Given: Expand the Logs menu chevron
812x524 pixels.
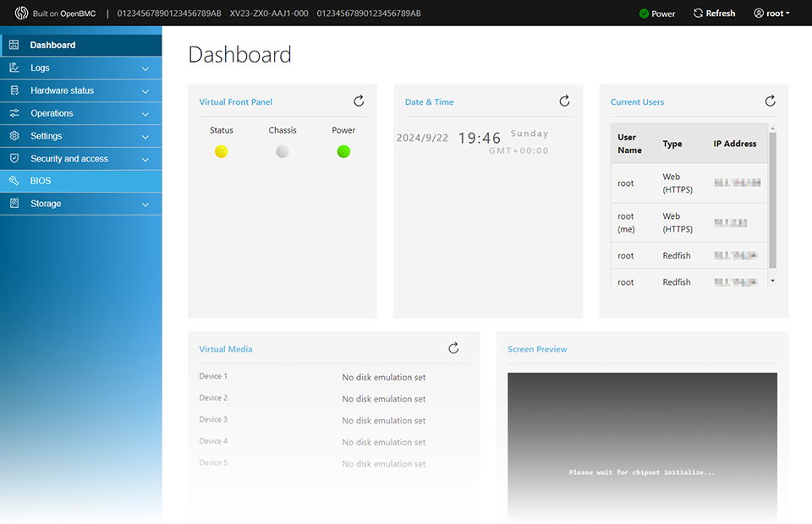Looking at the screenshot, I should pos(145,68).
